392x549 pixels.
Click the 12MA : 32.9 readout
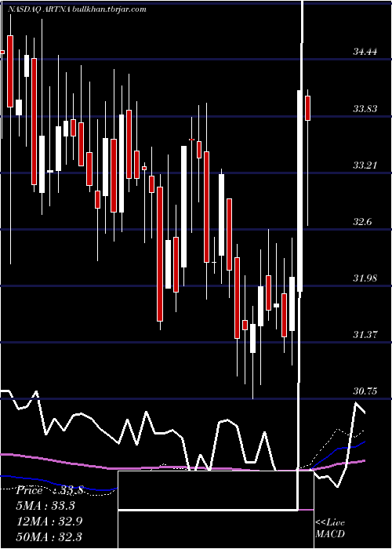coord(49,521)
